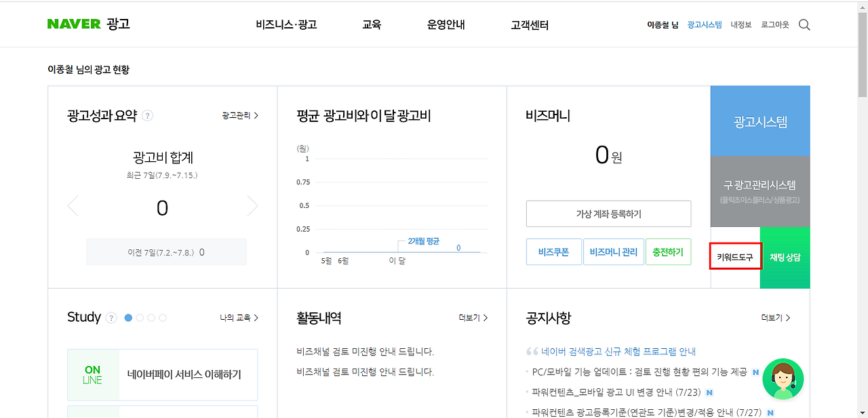Select the first Study carousel dot
This screenshot has height=418, width=868.
tap(128, 318)
